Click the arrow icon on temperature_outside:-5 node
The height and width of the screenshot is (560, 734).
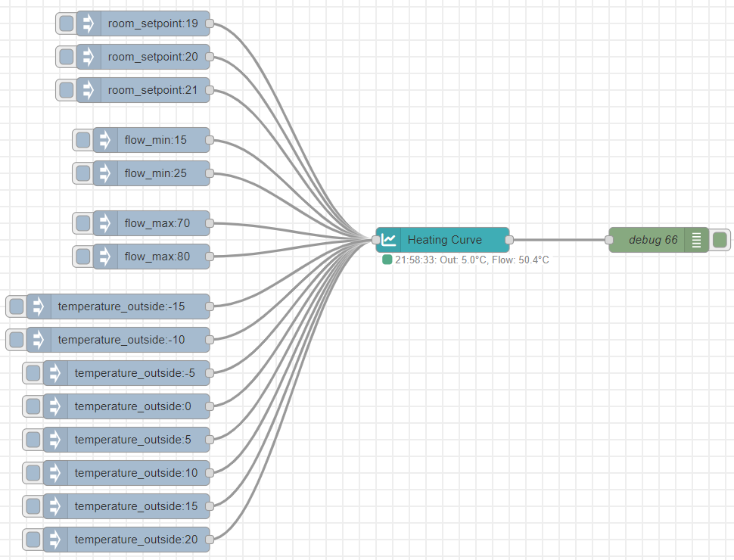pyautogui.click(x=55, y=373)
